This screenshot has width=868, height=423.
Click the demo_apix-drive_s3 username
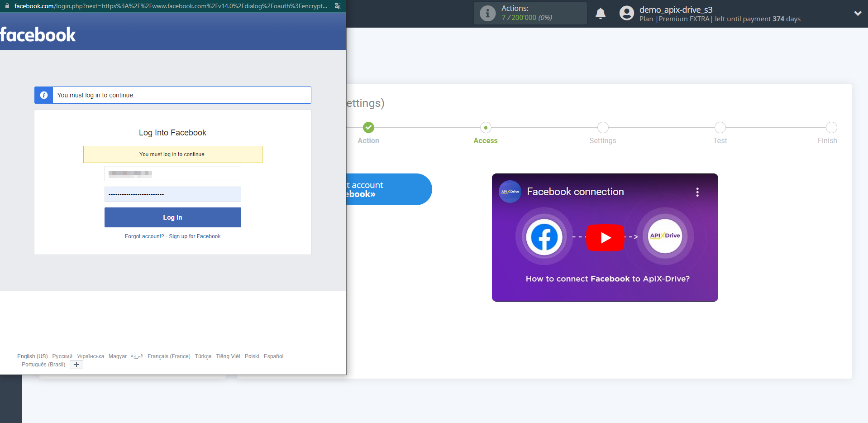(x=676, y=10)
